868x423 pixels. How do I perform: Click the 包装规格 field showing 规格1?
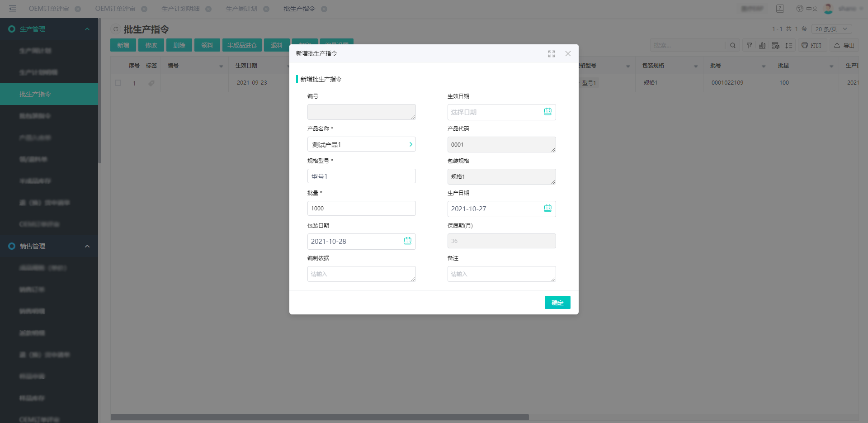tap(501, 176)
